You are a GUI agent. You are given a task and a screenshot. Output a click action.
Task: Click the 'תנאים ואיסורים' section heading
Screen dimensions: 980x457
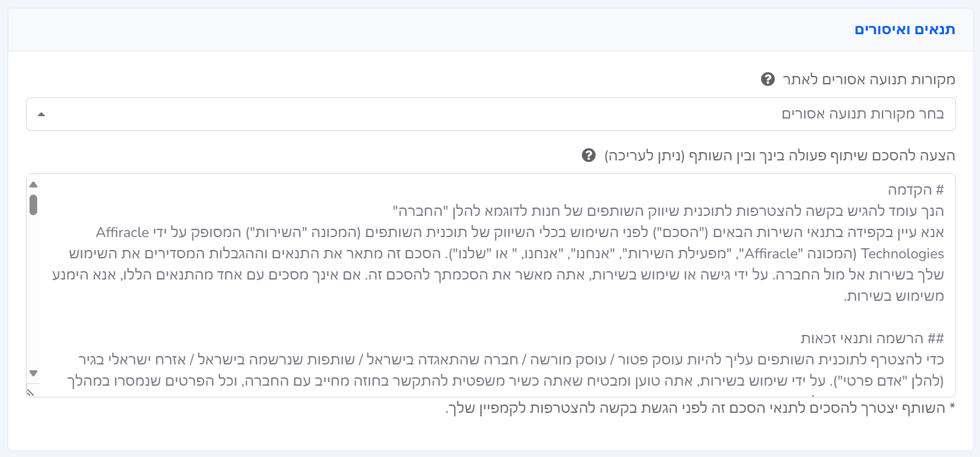(904, 29)
